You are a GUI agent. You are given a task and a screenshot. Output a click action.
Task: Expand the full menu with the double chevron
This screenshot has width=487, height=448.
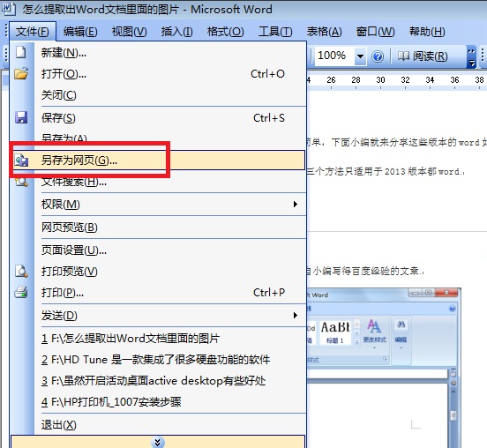pyautogui.click(x=158, y=442)
